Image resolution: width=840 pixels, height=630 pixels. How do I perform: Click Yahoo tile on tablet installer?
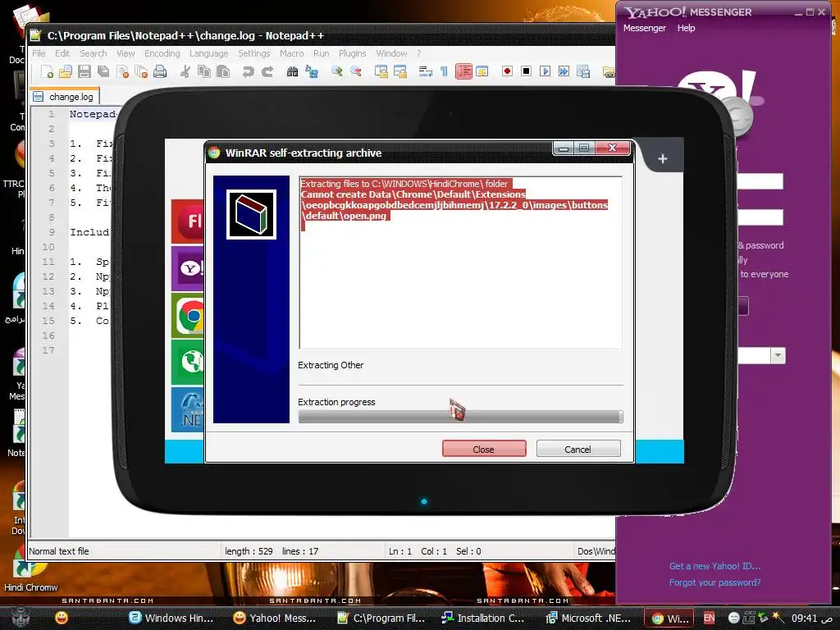click(188, 268)
